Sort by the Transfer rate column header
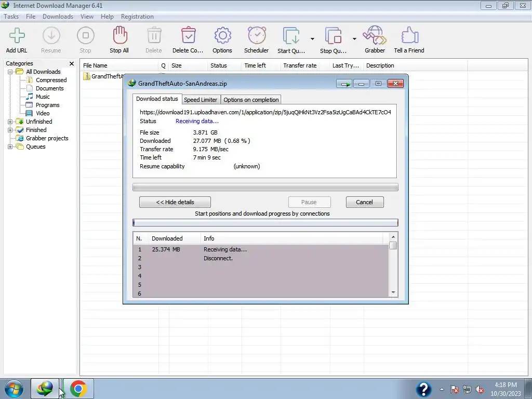The image size is (532, 399). pyautogui.click(x=304, y=65)
